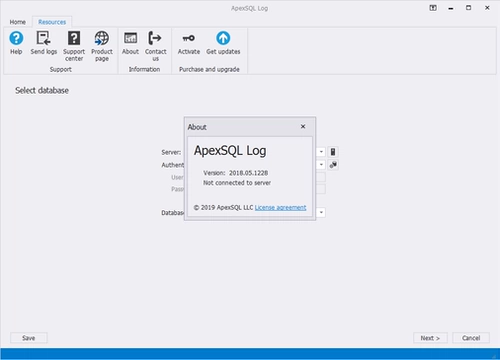Switch to the Home tab
The width and height of the screenshot is (500, 360).
click(x=18, y=22)
